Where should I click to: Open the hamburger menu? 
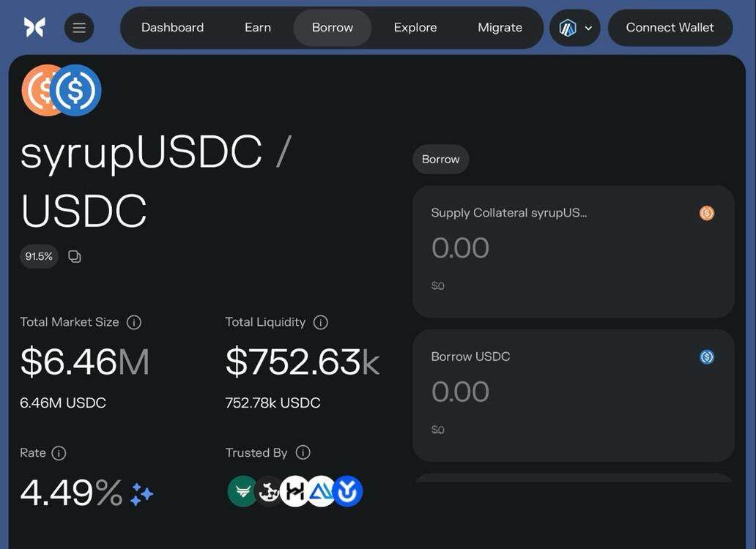tap(79, 28)
